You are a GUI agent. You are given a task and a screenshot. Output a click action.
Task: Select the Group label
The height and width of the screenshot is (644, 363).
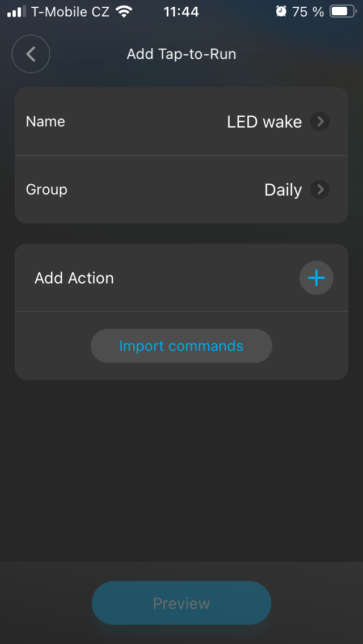[x=47, y=189]
